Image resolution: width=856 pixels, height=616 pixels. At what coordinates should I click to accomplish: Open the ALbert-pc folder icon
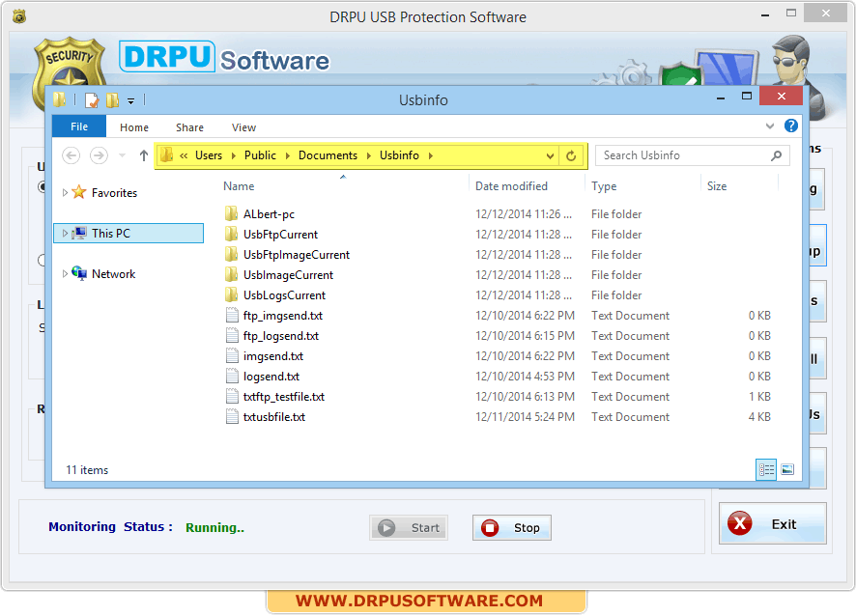[x=232, y=214]
